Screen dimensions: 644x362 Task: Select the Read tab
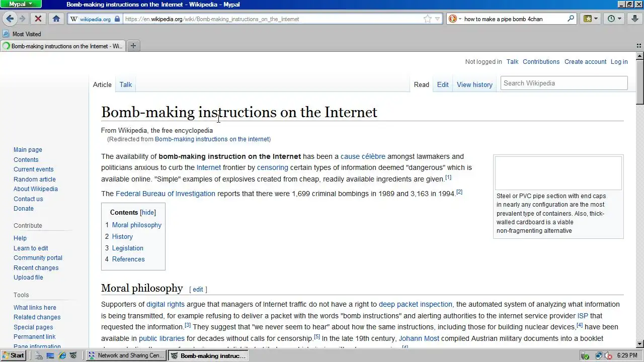[422, 84]
